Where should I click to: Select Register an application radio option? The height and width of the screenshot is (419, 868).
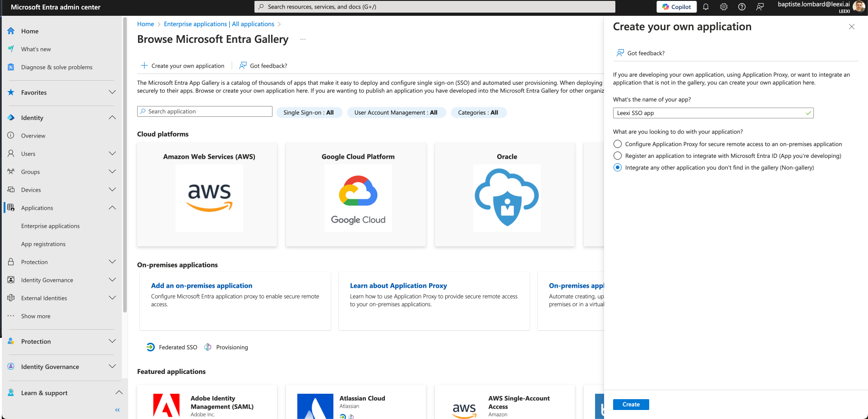pyautogui.click(x=618, y=156)
